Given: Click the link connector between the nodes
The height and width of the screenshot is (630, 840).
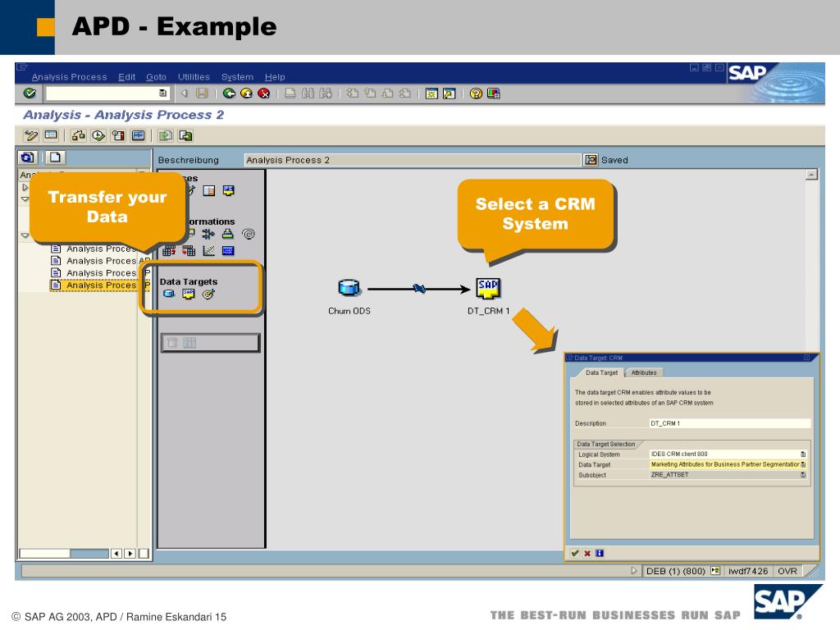Looking at the screenshot, I should coord(419,289).
